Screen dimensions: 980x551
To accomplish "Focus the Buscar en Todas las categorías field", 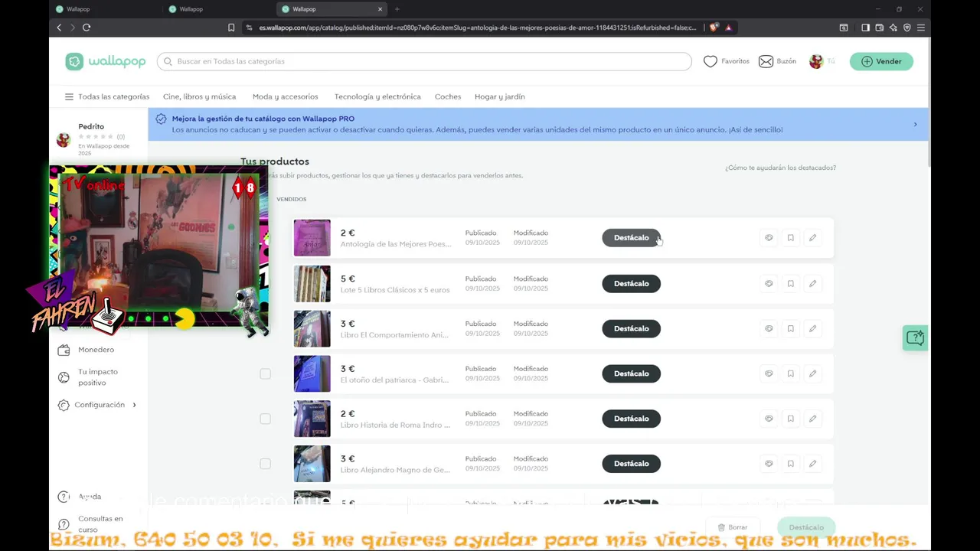I will tap(424, 61).
